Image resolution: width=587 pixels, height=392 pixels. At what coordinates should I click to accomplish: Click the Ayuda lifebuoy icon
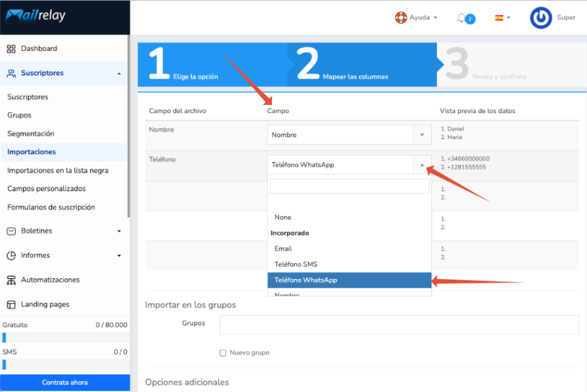[x=401, y=18]
